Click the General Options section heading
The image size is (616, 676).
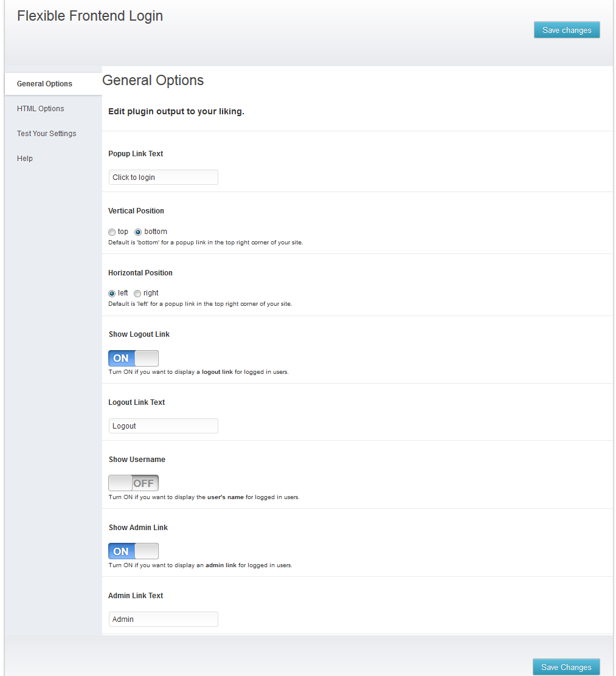click(x=153, y=80)
